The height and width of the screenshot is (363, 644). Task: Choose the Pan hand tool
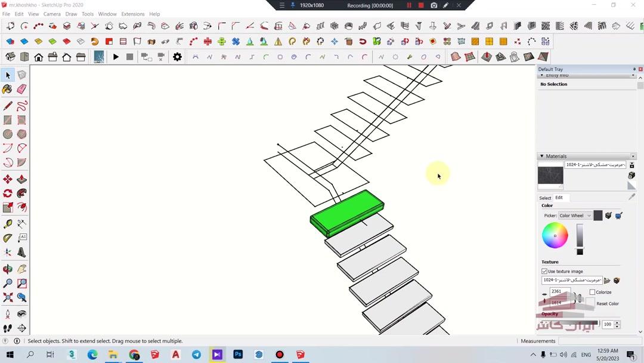click(x=22, y=269)
